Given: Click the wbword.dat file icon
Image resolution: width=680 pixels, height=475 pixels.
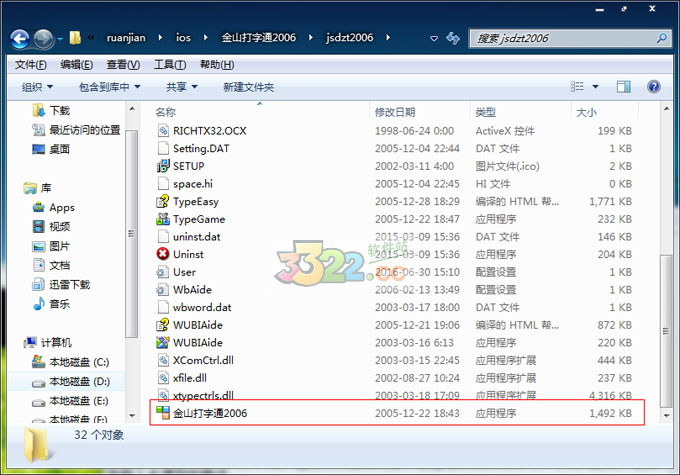Looking at the screenshot, I should click(x=163, y=307).
